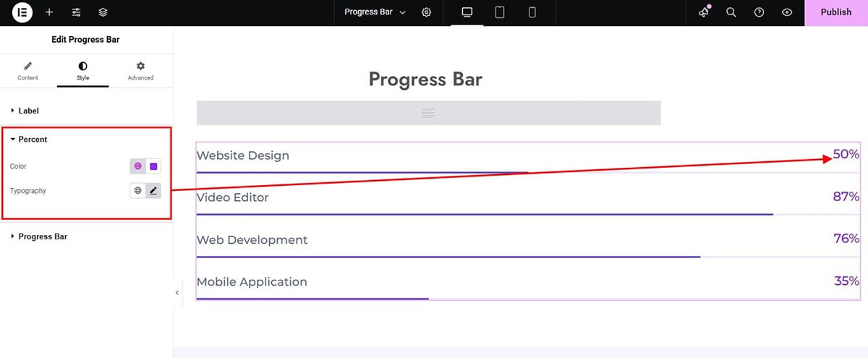Click the Elementor logo icon
The height and width of the screenshot is (358, 868).
[22, 12]
